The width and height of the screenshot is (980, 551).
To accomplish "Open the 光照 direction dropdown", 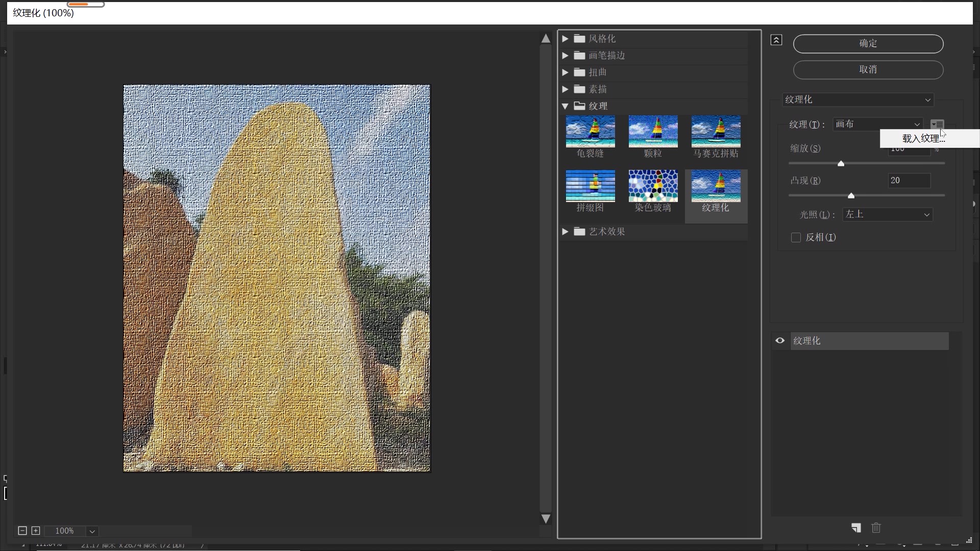I will (887, 215).
